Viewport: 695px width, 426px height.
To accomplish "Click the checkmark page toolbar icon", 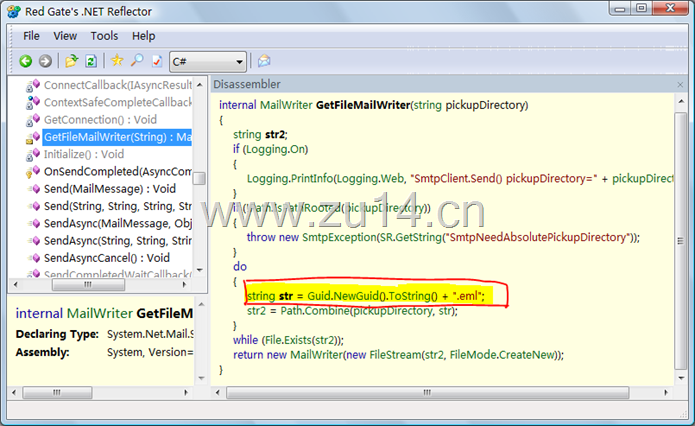I will pos(157,61).
